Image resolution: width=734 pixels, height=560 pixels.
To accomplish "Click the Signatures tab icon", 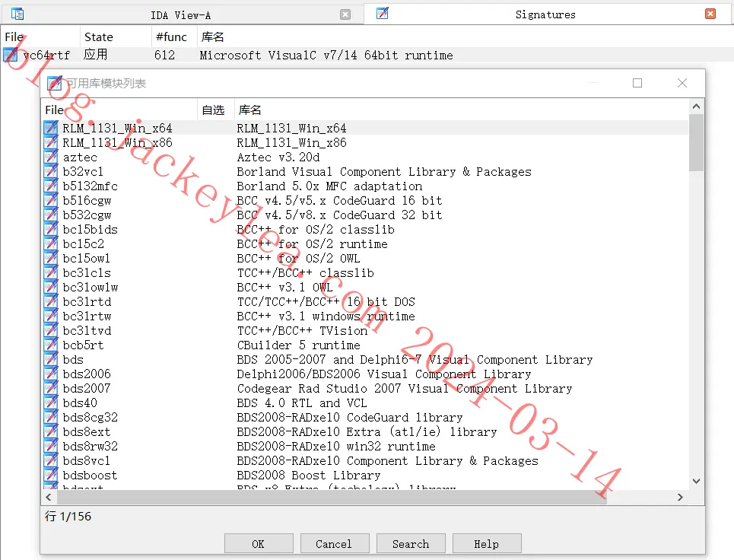I will click(x=383, y=14).
